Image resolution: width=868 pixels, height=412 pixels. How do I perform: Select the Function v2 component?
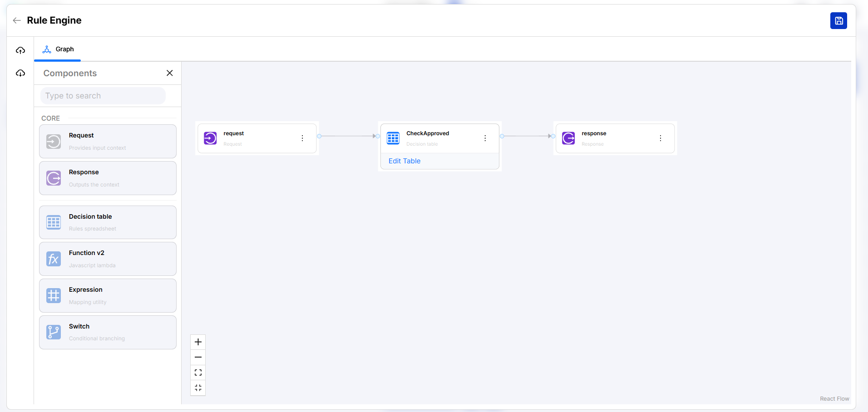(x=108, y=259)
